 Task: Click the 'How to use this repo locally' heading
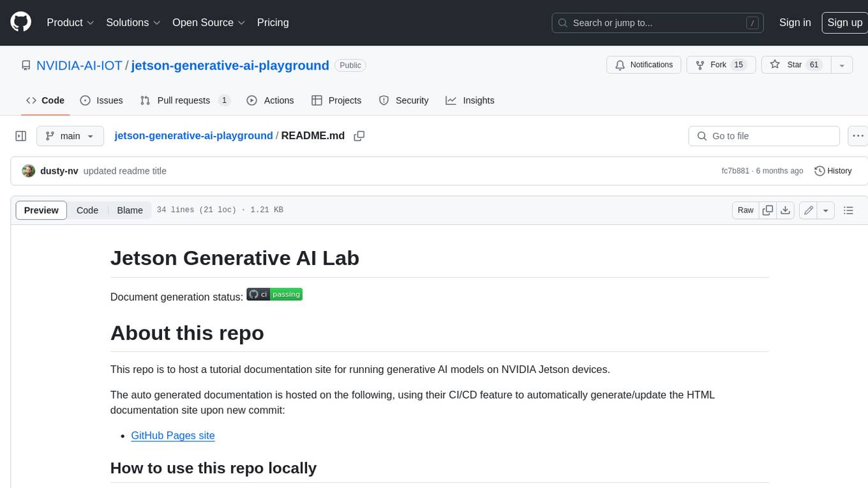[213, 468]
